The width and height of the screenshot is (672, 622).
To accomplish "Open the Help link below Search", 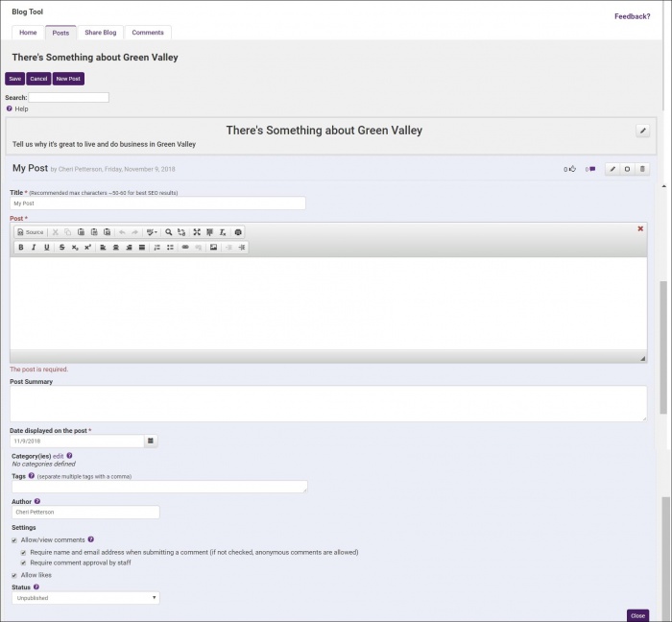I will (x=21, y=108).
